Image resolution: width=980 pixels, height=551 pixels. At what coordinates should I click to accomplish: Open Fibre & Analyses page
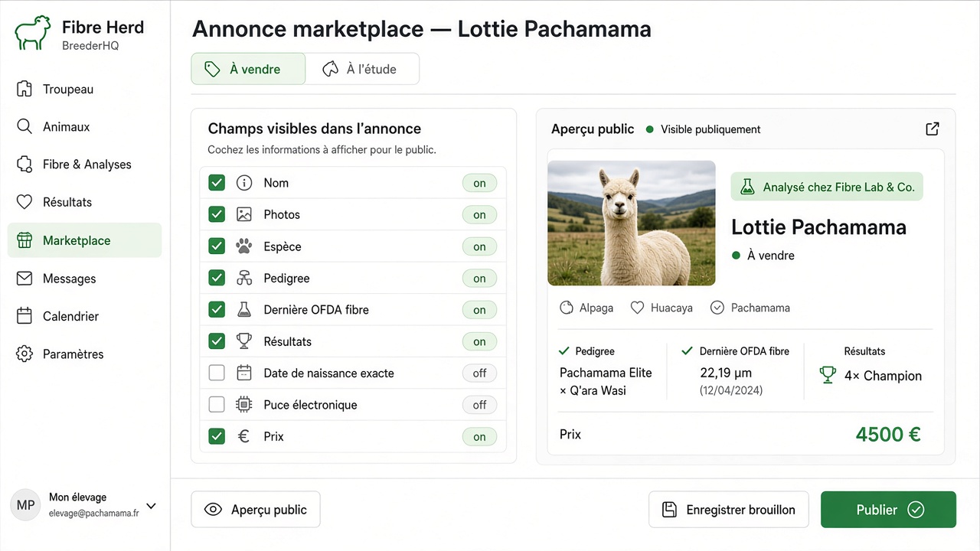pyautogui.click(x=84, y=165)
